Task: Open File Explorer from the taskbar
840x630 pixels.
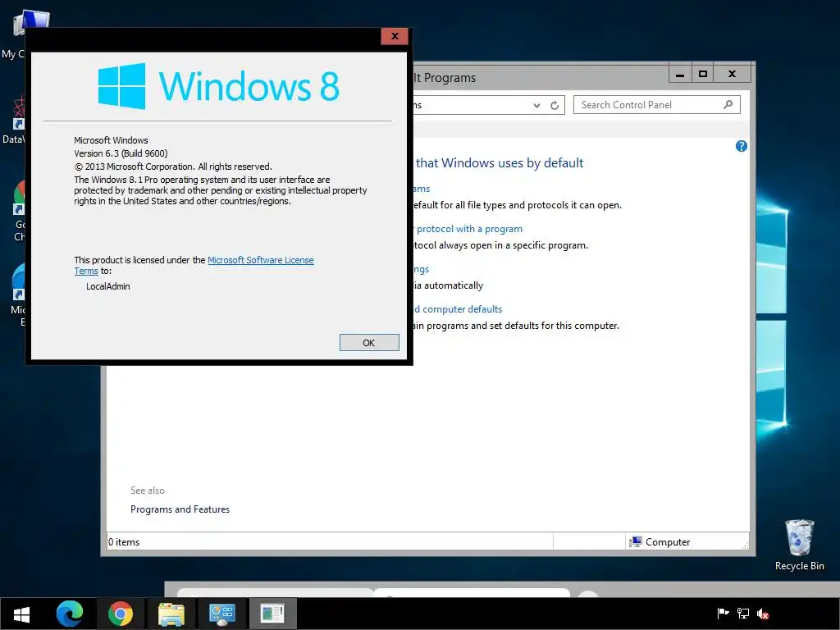Action: pos(171,614)
